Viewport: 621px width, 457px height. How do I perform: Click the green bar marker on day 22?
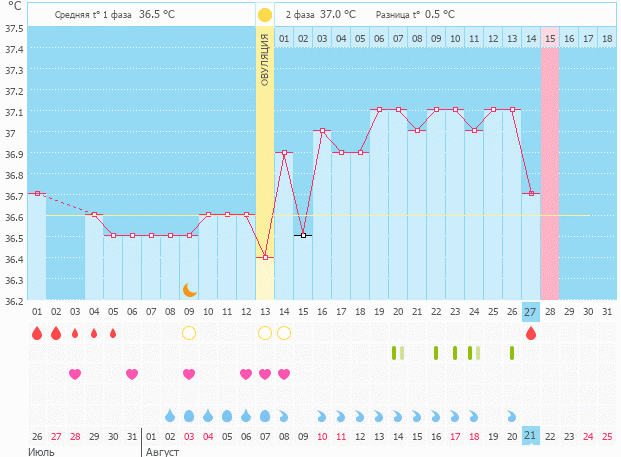(x=436, y=353)
